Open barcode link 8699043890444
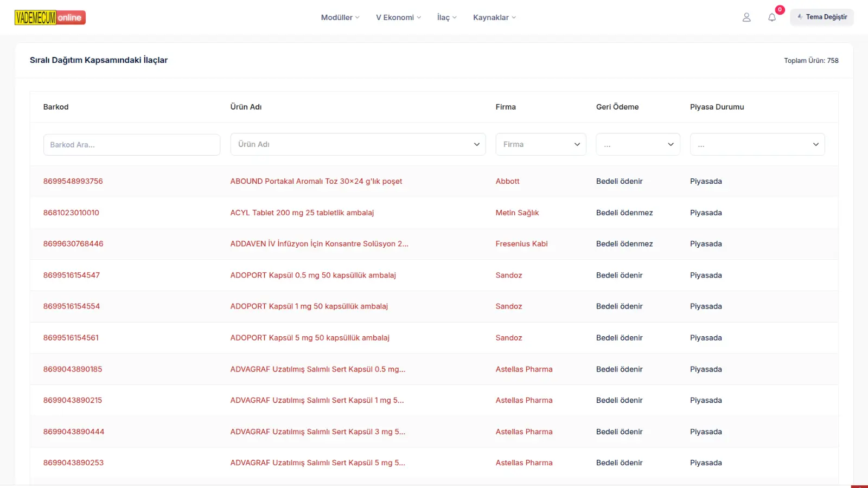868x488 pixels. click(74, 432)
